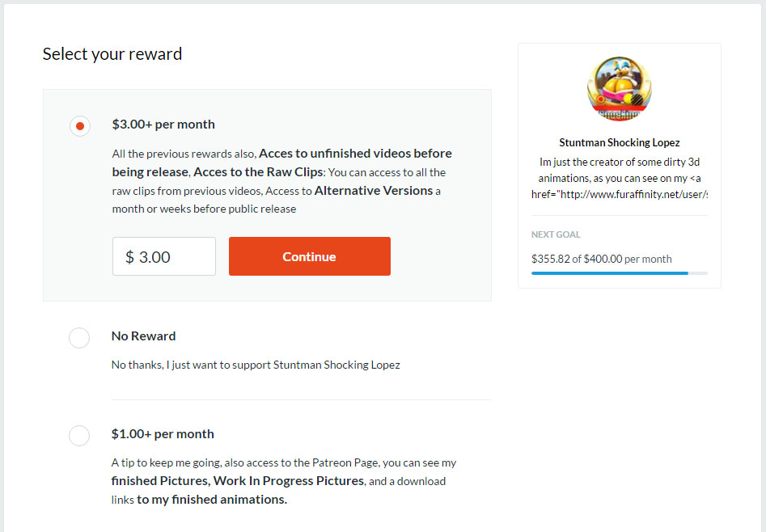Click the "A tip to keep me going" description
The height and width of the screenshot is (532, 766).
pyautogui.click(x=284, y=481)
